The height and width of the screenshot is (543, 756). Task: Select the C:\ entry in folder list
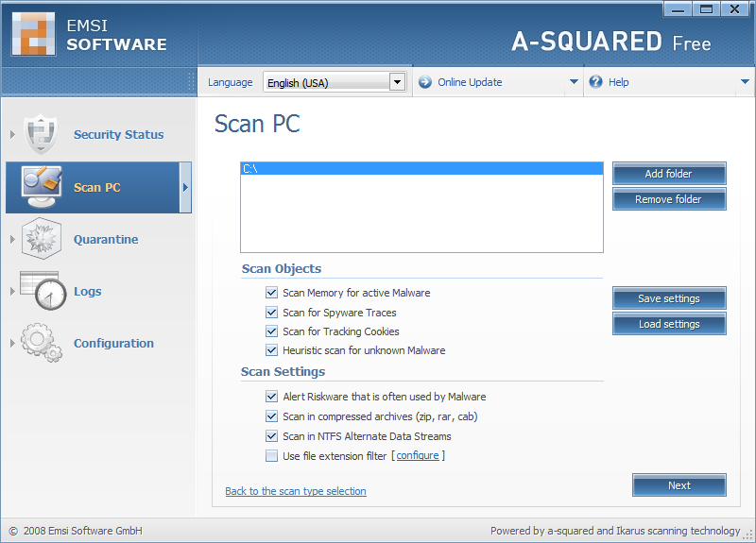click(x=421, y=169)
